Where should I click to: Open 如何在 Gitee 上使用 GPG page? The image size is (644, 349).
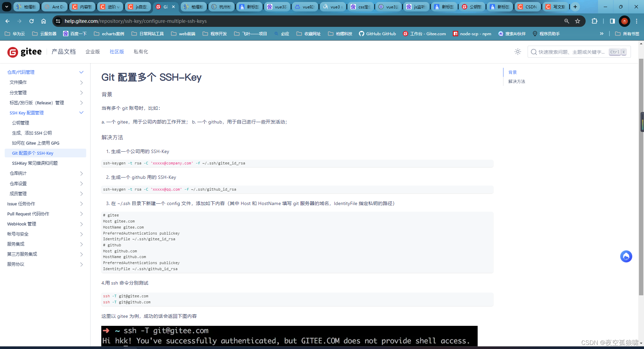click(36, 143)
